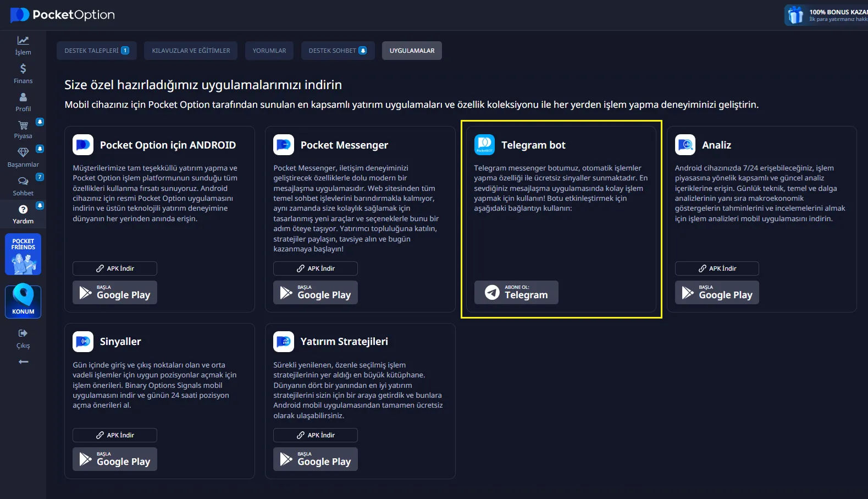Click Pocket Option Android app icon

(x=83, y=145)
